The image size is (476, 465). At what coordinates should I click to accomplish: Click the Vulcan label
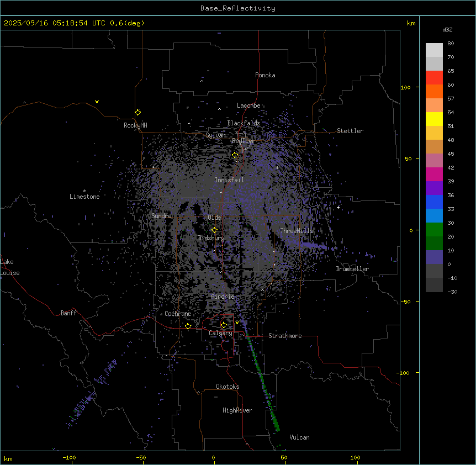[300, 437]
